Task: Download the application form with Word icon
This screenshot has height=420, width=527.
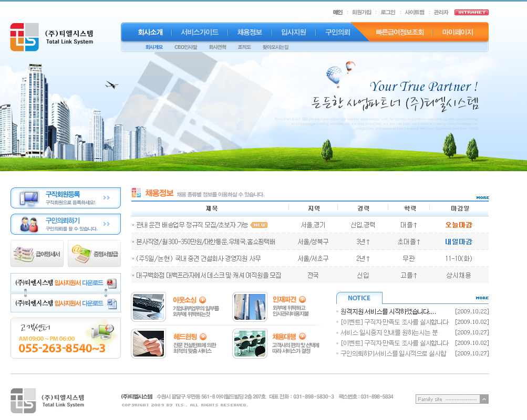Action: (65, 303)
